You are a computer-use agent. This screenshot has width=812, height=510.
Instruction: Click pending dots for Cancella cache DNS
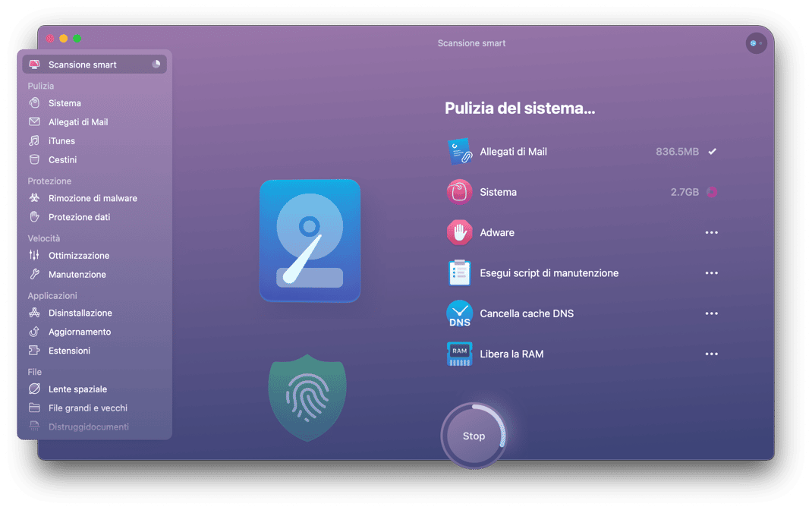click(712, 313)
